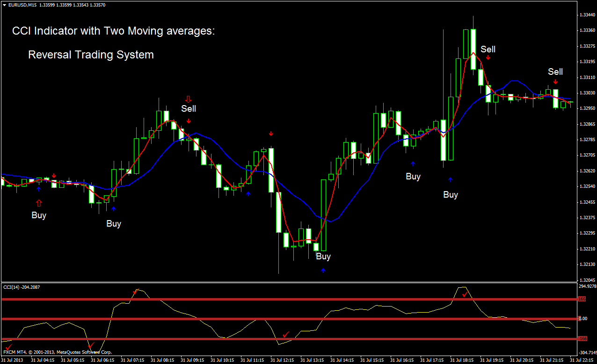Image resolution: width=597 pixels, height=364 pixels.
Task: Click the 294.9278 value on the CCI scale
Action: pyautogui.click(x=587, y=286)
